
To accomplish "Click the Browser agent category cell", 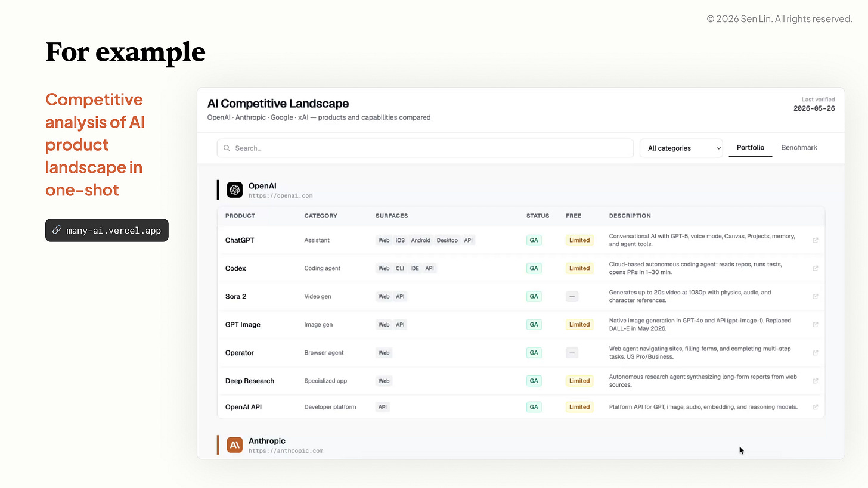I will point(324,353).
